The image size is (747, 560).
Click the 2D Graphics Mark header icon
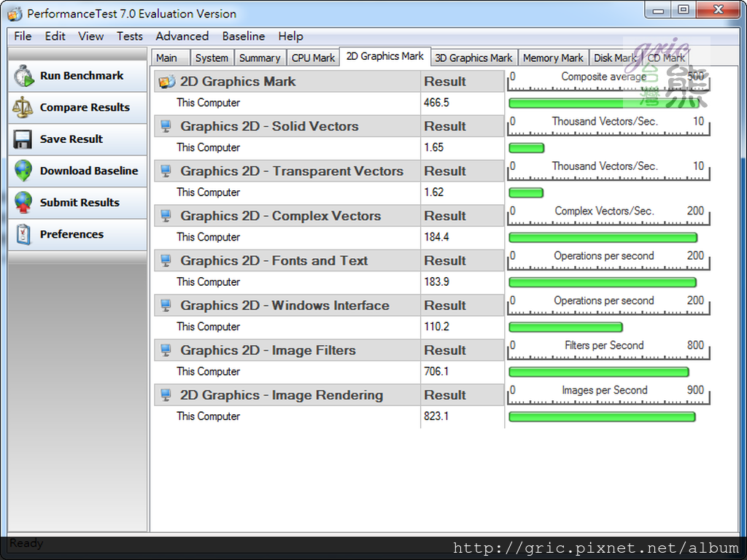click(x=167, y=82)
